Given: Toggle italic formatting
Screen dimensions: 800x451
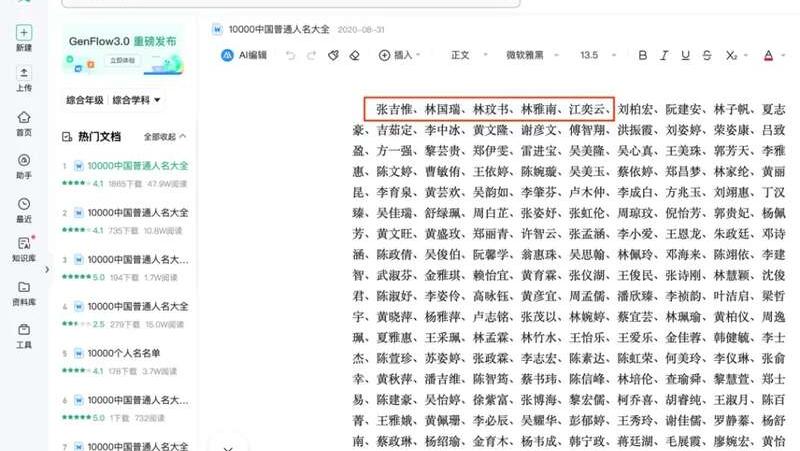Looking at the screenshot, I should point(665,55).
